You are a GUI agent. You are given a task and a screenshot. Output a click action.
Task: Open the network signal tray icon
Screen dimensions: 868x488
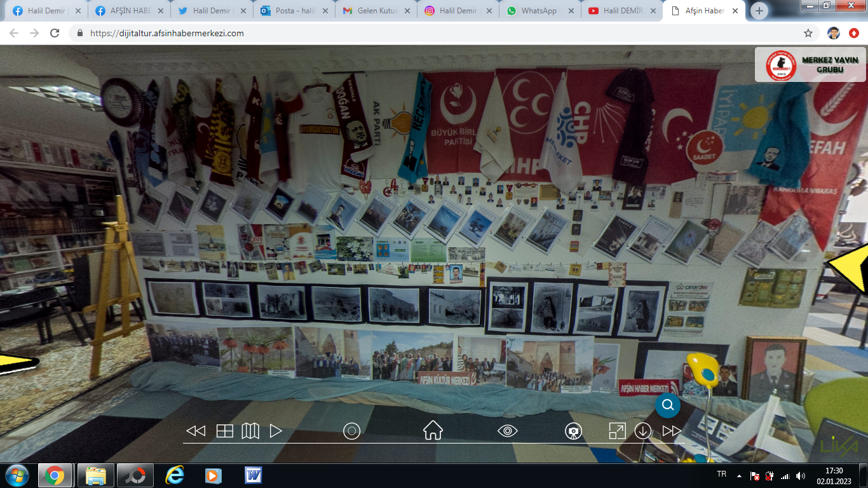pos(785,476)
